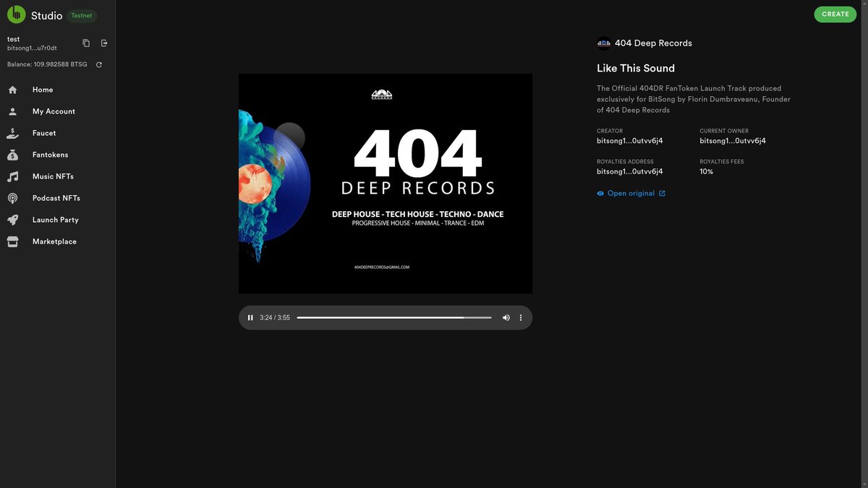Click the eye icon beside Open original

tap(600, 194)
